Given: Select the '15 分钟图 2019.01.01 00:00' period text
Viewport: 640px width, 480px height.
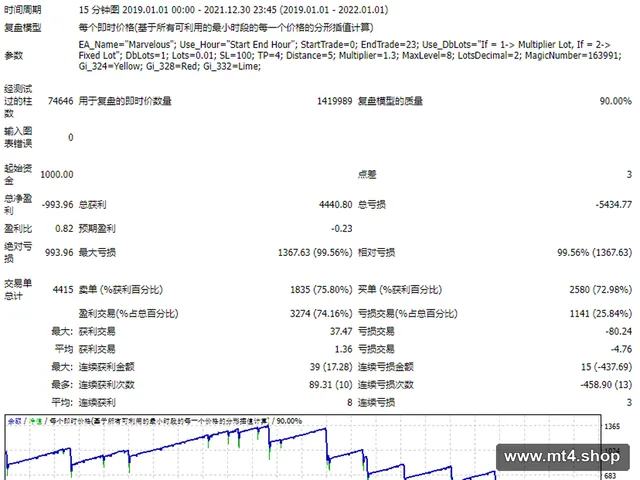Looking at the screenshot, I should 137,9.
